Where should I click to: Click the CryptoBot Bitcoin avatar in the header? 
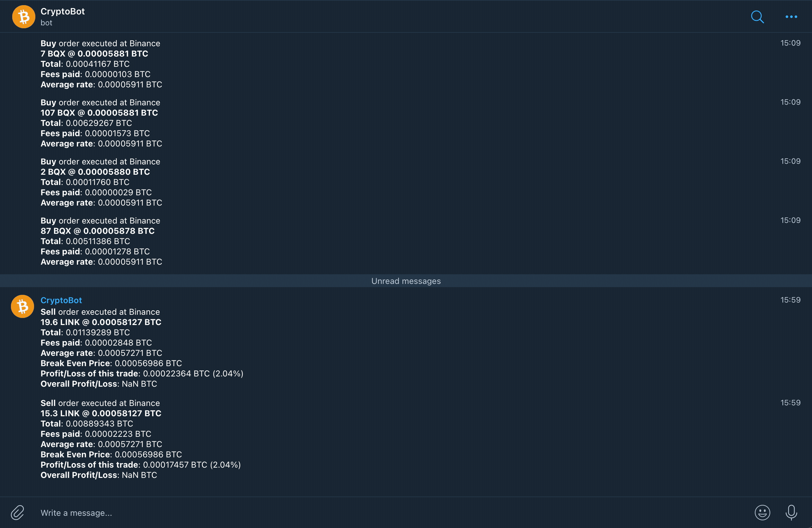23,17
